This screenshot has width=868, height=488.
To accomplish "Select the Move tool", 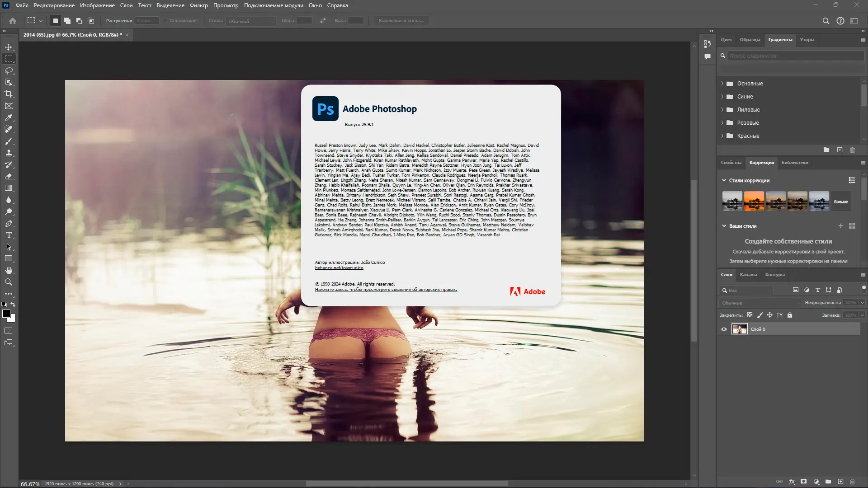I will coord(9,47).
